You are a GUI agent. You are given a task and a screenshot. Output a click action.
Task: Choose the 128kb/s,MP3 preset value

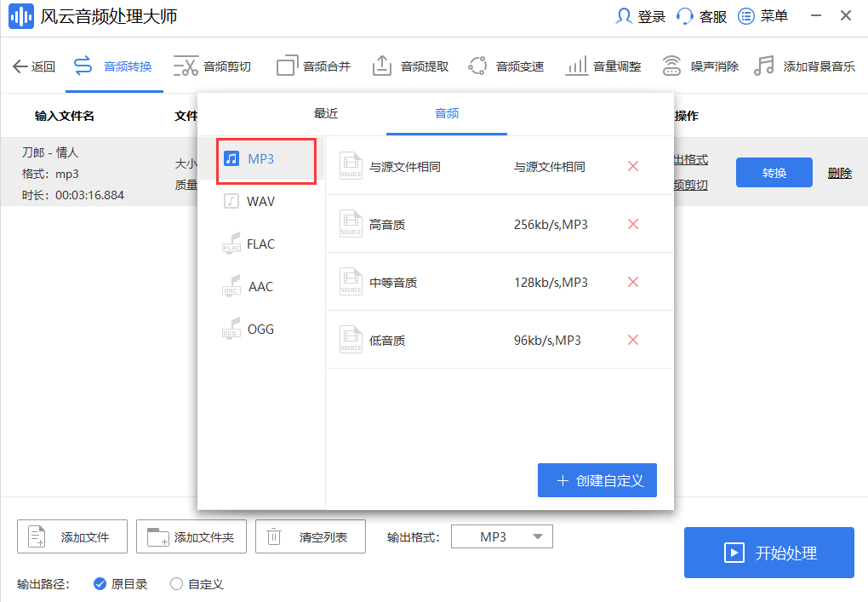tap(551, 283)
